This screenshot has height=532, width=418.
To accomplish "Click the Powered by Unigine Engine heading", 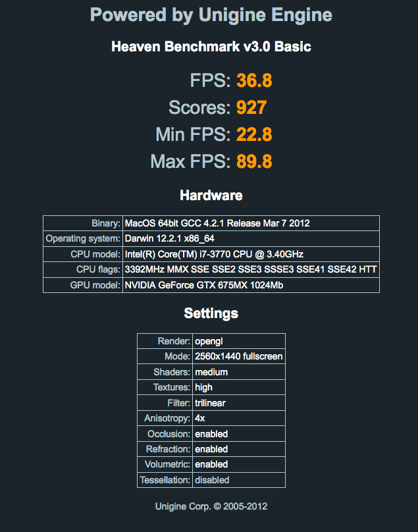I will click(x=211, y=15).
